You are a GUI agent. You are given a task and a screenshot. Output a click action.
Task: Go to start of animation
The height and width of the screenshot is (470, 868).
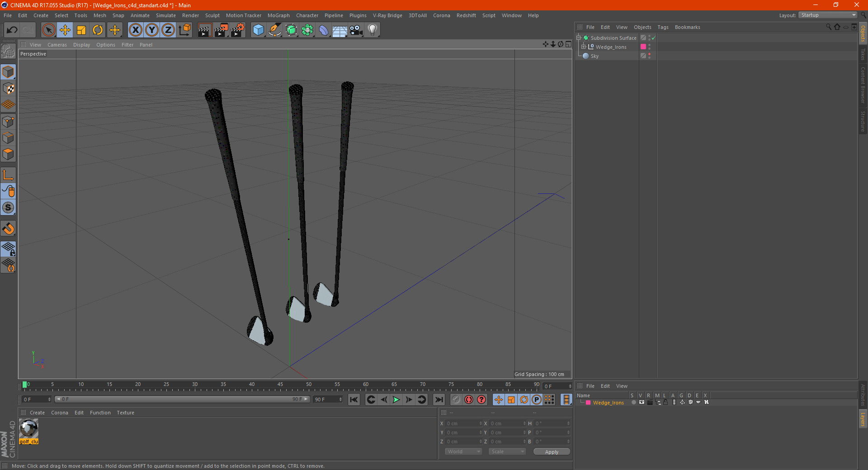pos(354,399)
